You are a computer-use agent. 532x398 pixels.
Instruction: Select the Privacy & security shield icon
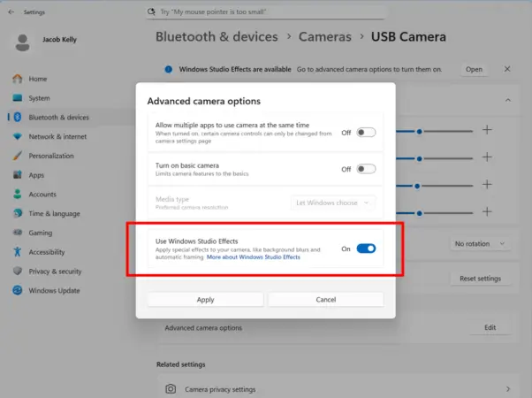pos(17,272)
